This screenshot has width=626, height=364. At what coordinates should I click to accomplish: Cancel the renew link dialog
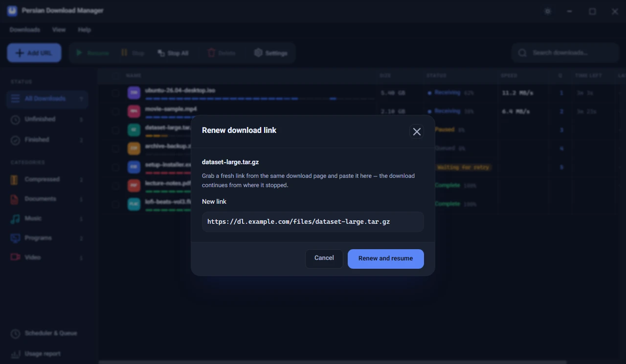[324, 258]
